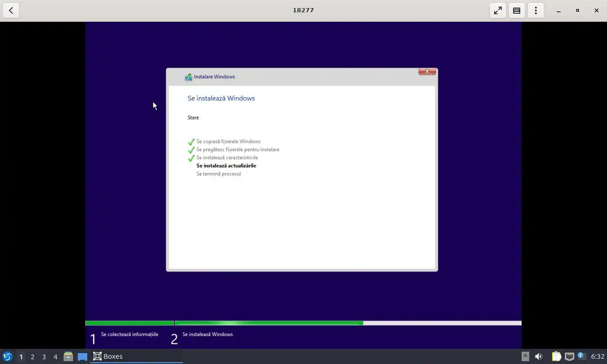Screen dimensions: 607x364
Task: Open the Lubuntu application menu
Action: (8, 356)
